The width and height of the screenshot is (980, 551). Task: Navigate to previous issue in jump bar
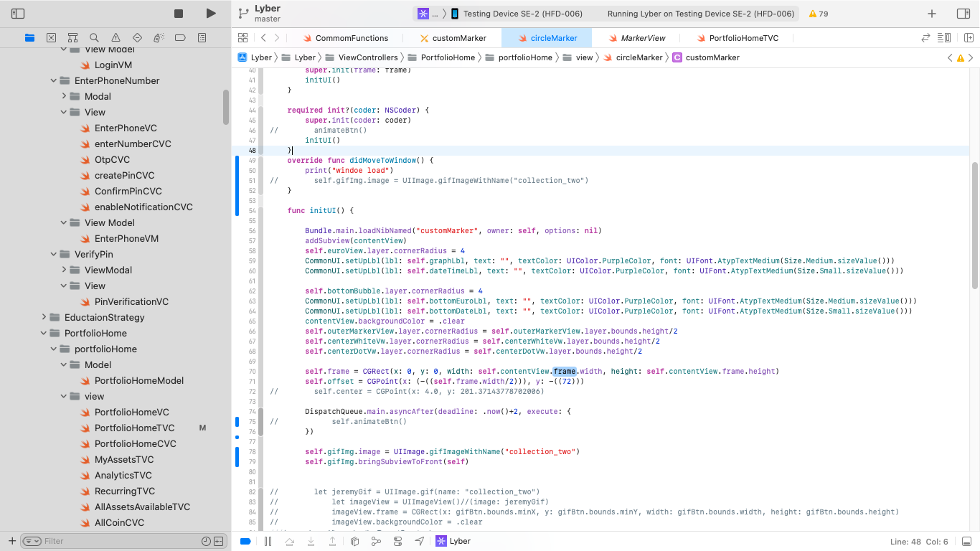[950, 57]
